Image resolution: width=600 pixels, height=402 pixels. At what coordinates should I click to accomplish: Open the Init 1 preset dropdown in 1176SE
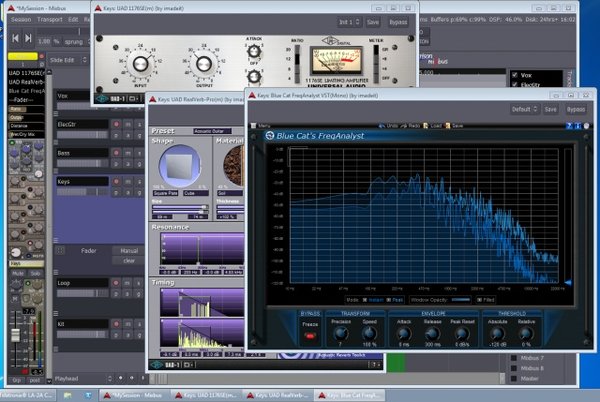(349, 22)
